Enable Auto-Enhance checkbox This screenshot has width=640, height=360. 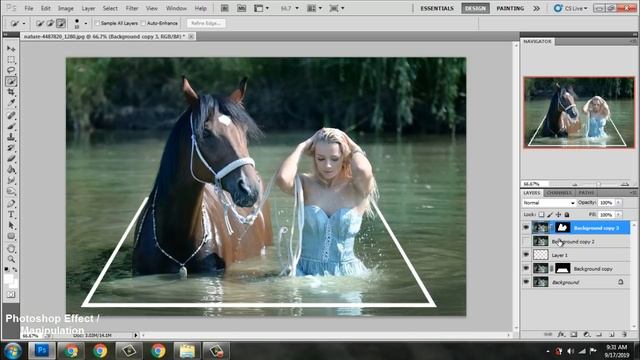click(143, 23)
